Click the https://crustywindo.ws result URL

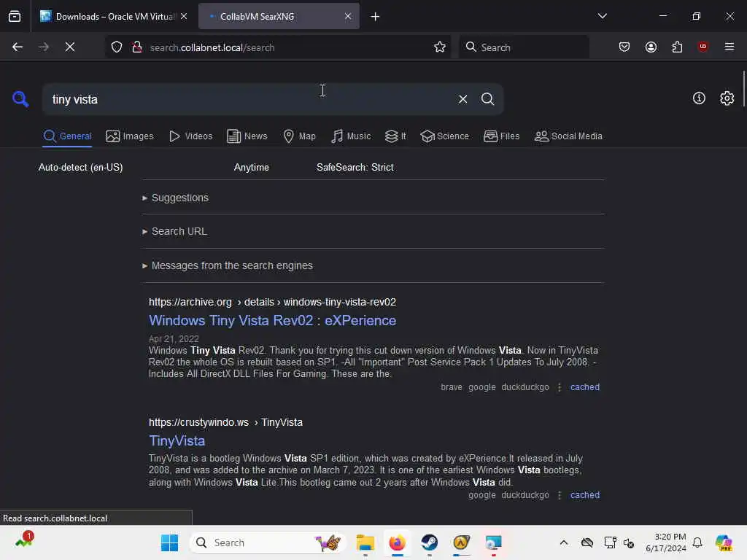point(226,422)
